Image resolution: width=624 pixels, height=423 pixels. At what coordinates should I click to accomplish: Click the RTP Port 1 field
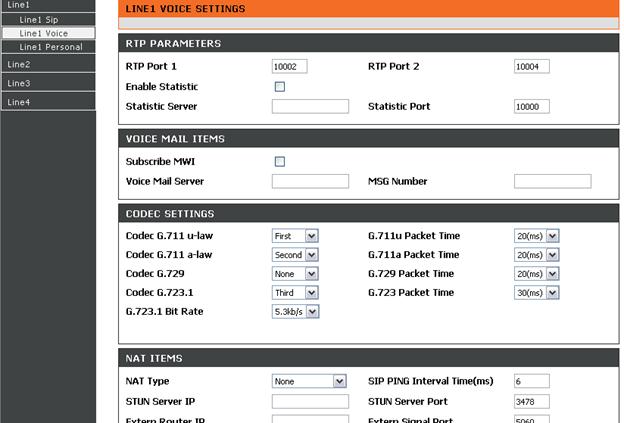[x=289, y=66]
